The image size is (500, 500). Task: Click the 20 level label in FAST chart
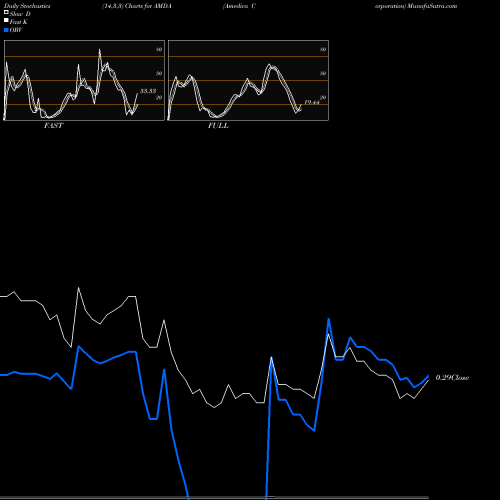coord(159,97)
